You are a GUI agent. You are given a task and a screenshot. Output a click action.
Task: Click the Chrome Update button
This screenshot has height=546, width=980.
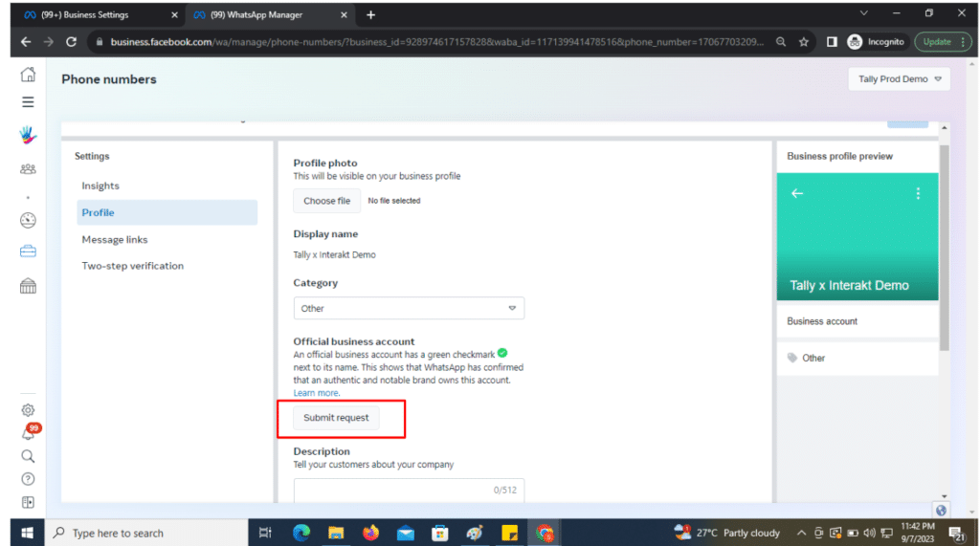(943, 42)
